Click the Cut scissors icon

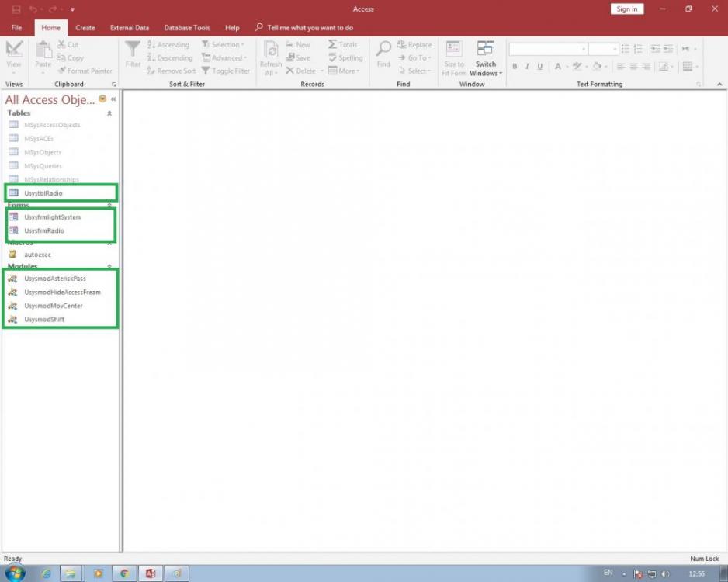[61, 44]
